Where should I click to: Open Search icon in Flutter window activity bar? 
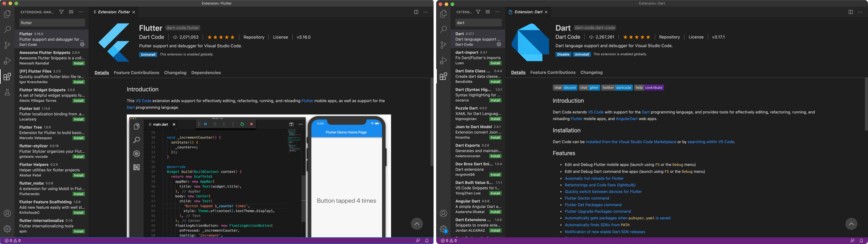[x=7, y=29]
